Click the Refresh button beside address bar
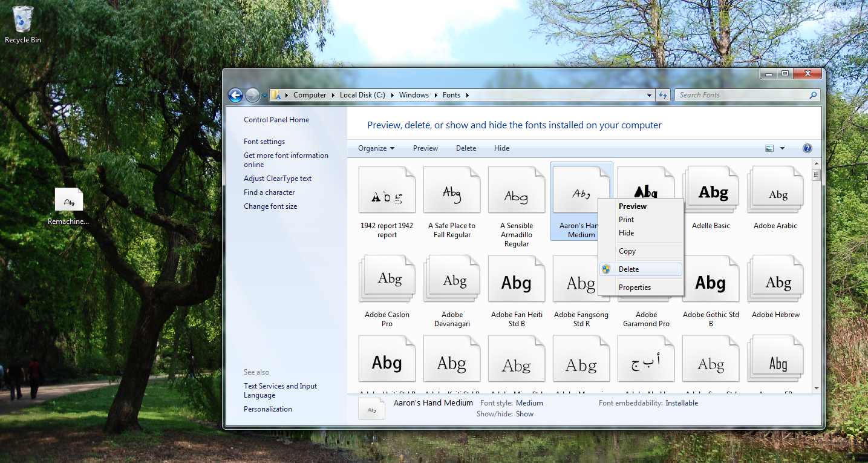This screenshot has height=463, width=868. tap(663, 95)
